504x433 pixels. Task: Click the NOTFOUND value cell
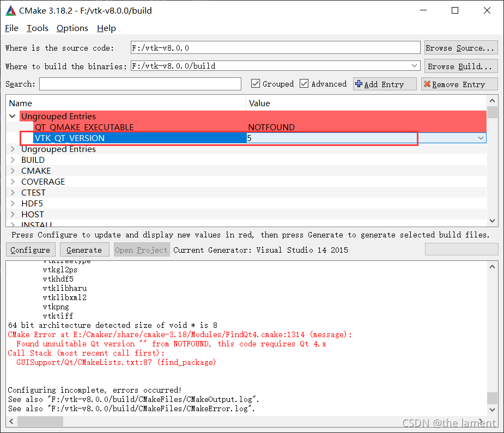click(x=271, y=127)
